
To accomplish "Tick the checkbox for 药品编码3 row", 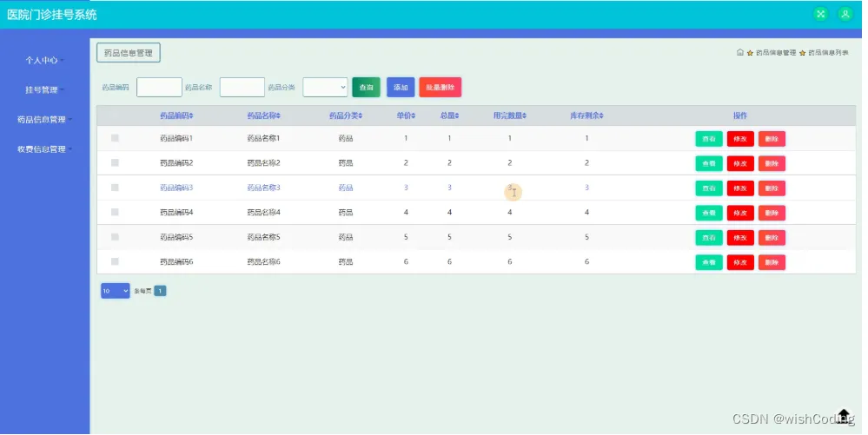I will point(115,188).
